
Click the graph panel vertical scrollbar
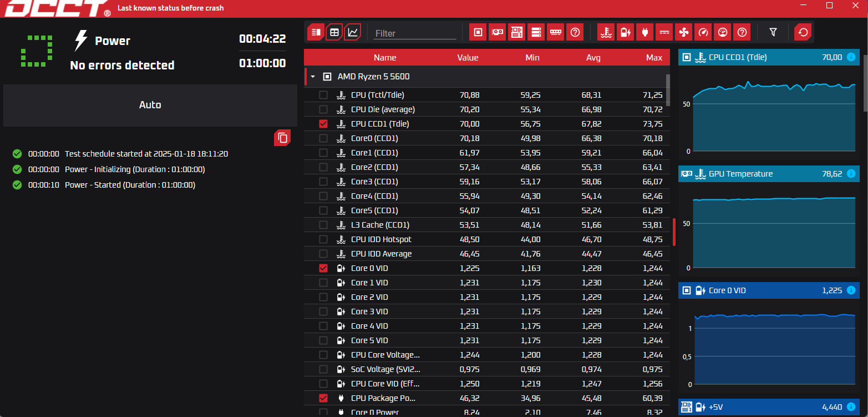866,83
